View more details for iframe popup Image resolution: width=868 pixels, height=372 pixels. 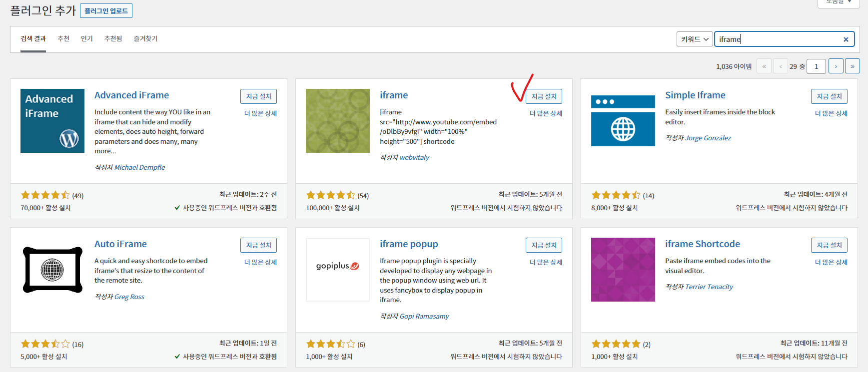546,262
